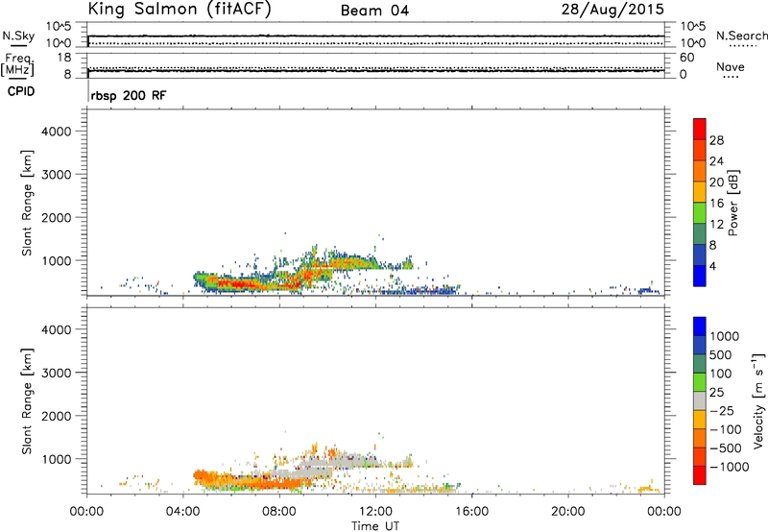Click the 1000 tick on velocity colorbar
The width and height of the screenshot is (768, 532).
point(724,336)
